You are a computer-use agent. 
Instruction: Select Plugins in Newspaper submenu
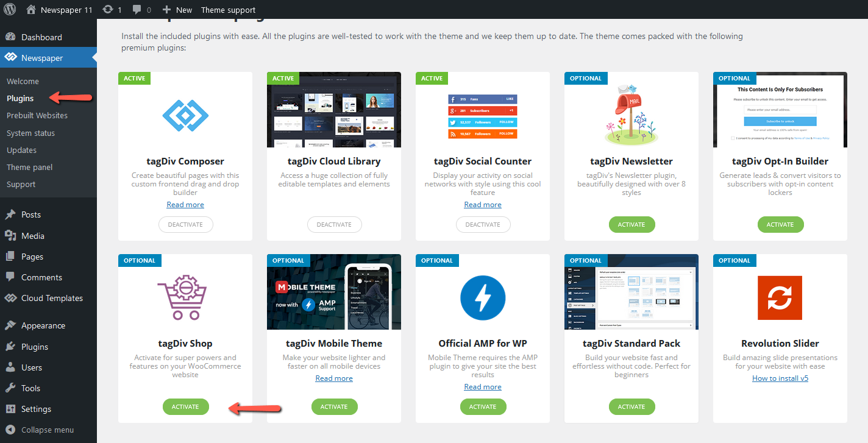coord(20,98)
